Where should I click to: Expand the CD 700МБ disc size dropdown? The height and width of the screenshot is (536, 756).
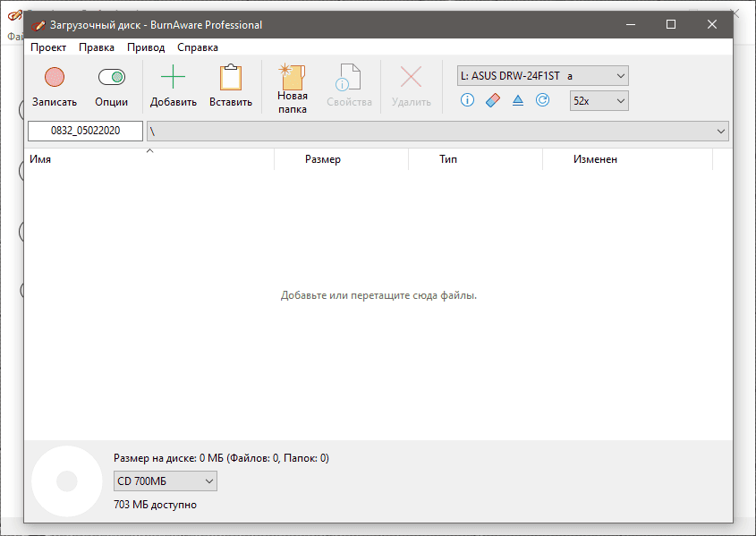pyautogui.click(x=166, y=481)
